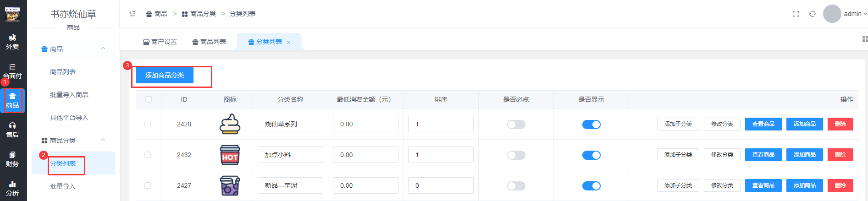Click the refresh icon in header

coord(812,14)
